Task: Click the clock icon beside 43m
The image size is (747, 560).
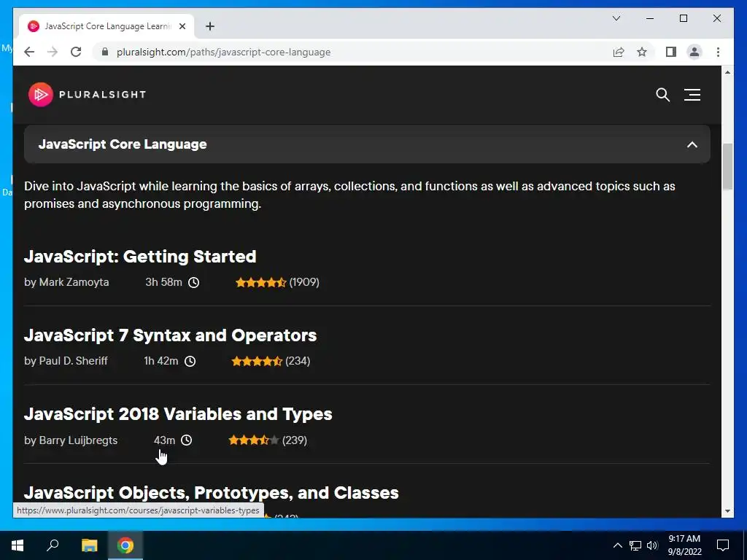Action: click(186, 440)
